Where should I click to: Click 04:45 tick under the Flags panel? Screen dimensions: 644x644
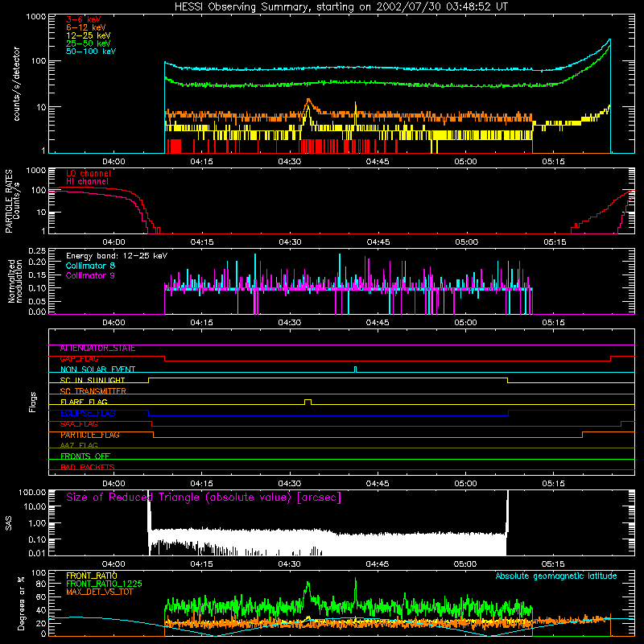pyautogui.click(x=378, y=484)
